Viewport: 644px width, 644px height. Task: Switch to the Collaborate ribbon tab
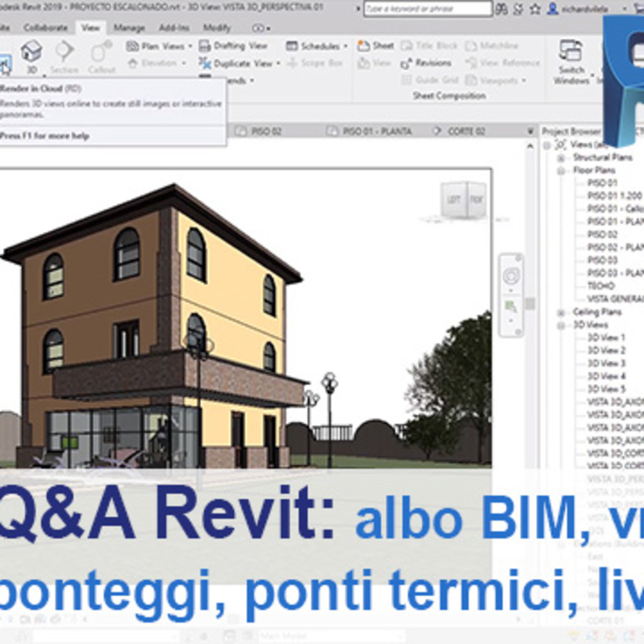point(46,28)
